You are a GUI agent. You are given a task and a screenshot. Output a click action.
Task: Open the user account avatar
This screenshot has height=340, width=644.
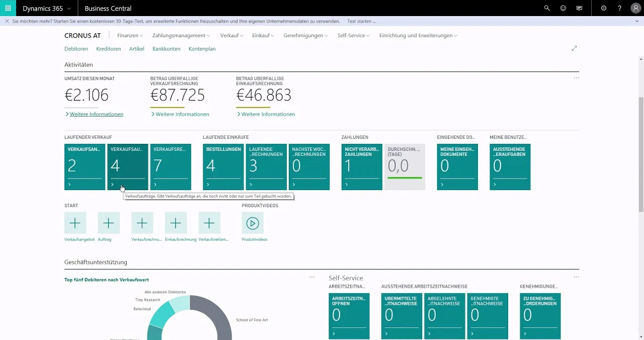point(635,8)
